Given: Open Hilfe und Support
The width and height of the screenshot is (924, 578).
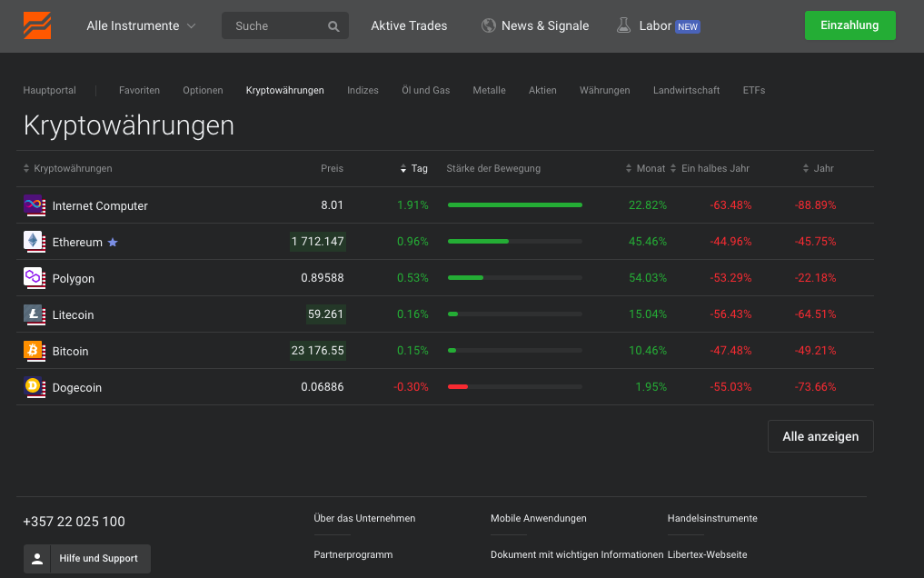Looking at the screenshot, I should [x=87, y=559].
